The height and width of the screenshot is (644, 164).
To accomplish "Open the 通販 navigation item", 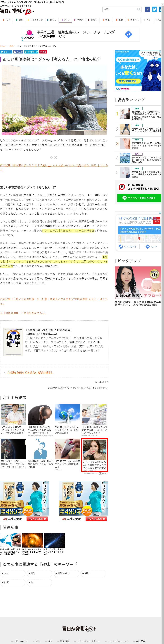I will point(147,20).
